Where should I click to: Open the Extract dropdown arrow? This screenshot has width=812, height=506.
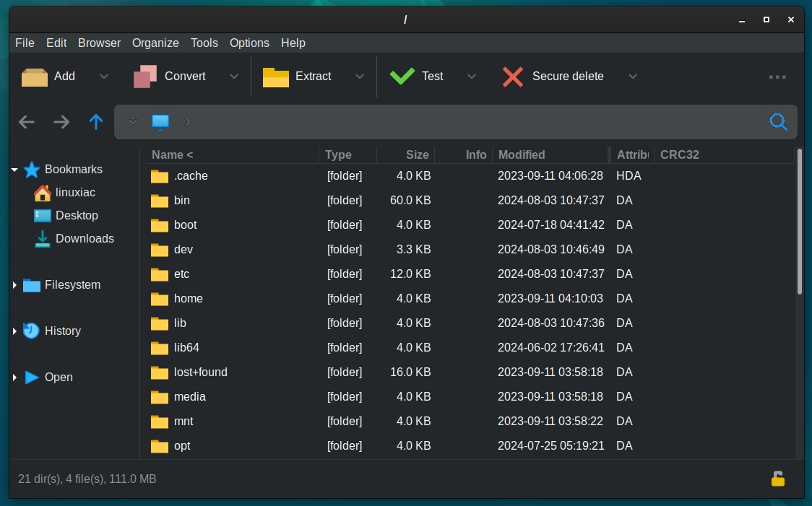(x=359, y=77)
